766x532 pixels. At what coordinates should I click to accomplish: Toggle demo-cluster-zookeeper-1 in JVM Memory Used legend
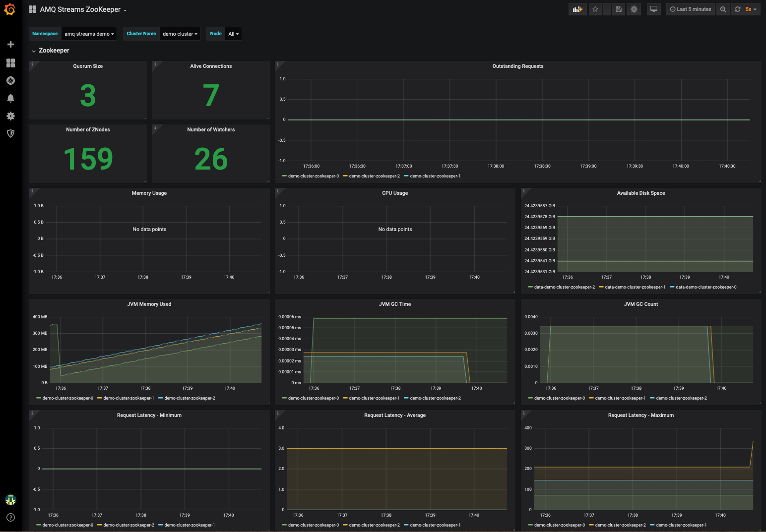(x=129, y=398)
